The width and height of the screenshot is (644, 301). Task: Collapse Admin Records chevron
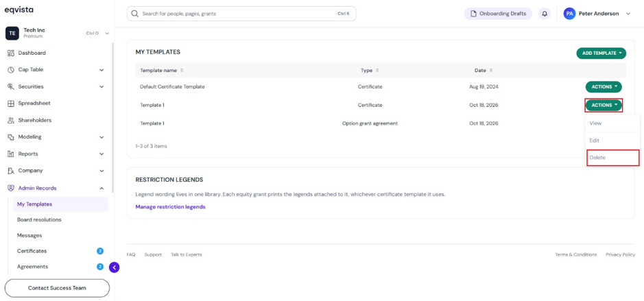point(102,188)
